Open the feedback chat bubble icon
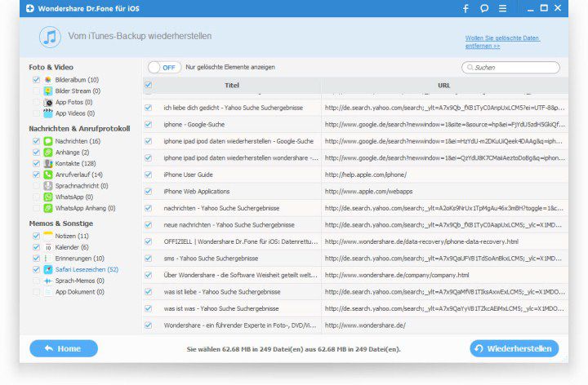 [484, 8]
